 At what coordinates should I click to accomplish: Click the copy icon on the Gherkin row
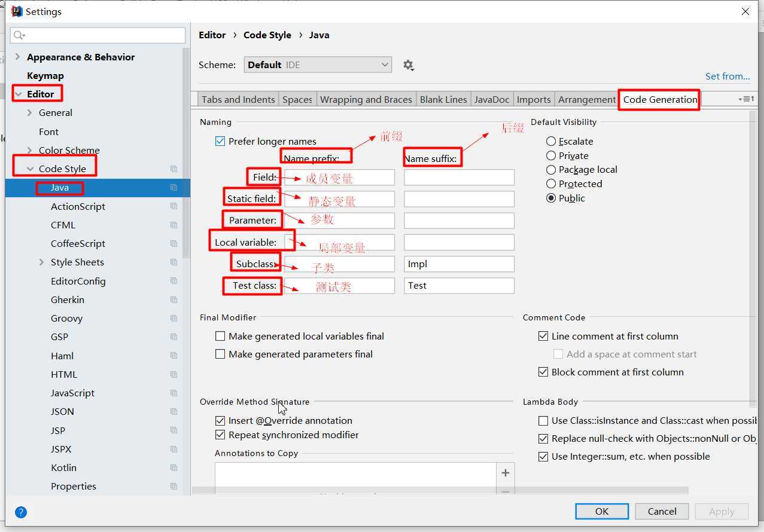pos(174,300)
